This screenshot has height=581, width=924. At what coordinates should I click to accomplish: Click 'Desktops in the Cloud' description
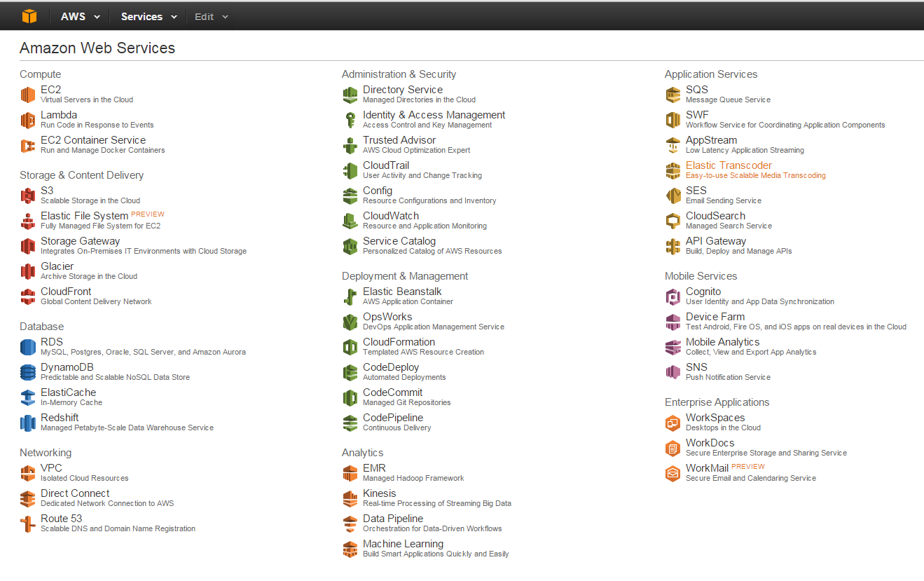(723, 428)
